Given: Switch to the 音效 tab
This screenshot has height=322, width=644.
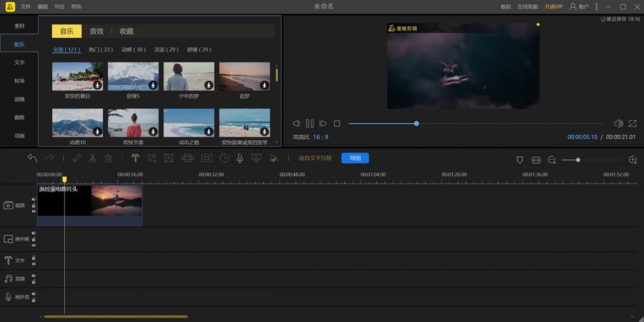Looking at the screenshot, I should [97, 31].
